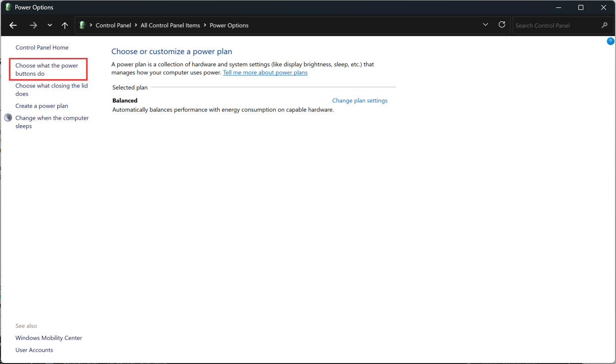The width and height of the screenshot is (616, 364).
Task: Click the Forward arrow button
Action: [x=33, y=25]
